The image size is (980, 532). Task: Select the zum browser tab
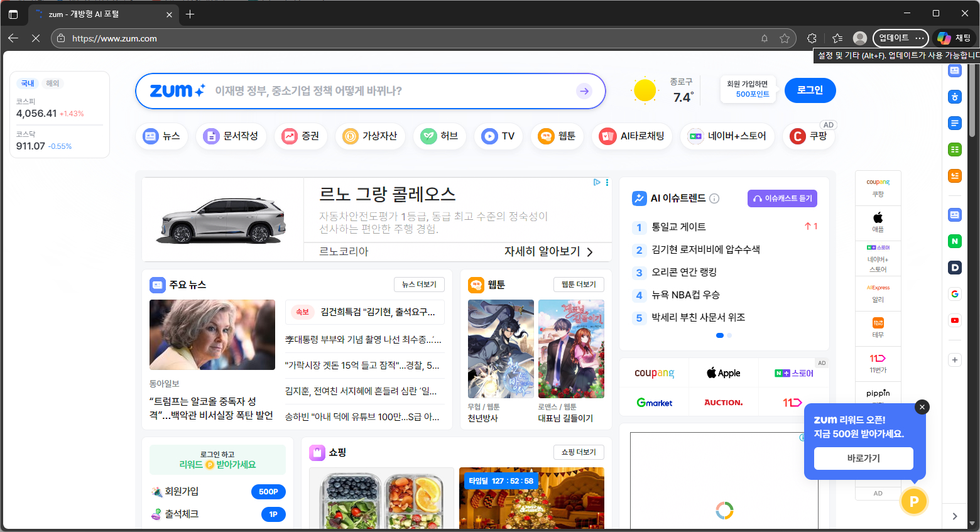click(x=101, y=14)
